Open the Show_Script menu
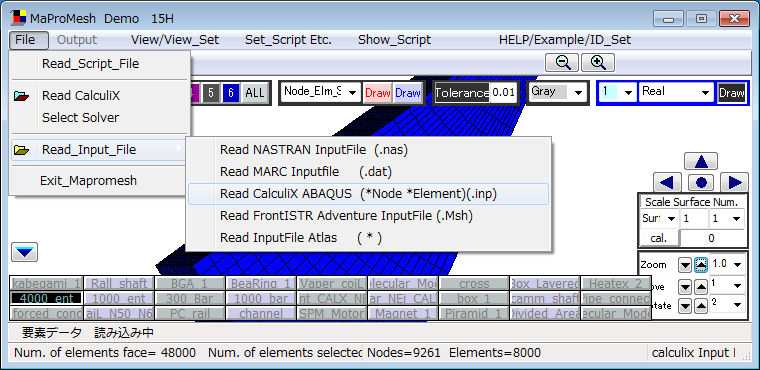 pos(395,40)
